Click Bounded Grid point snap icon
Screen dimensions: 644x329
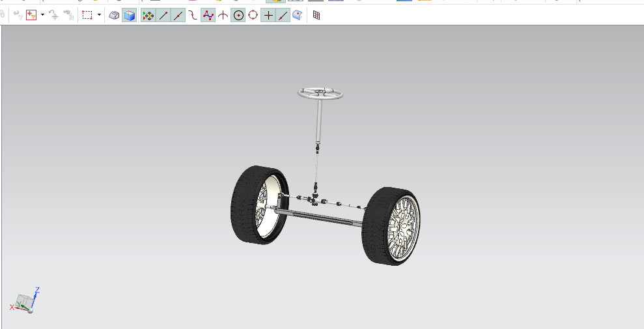(316, 16)
